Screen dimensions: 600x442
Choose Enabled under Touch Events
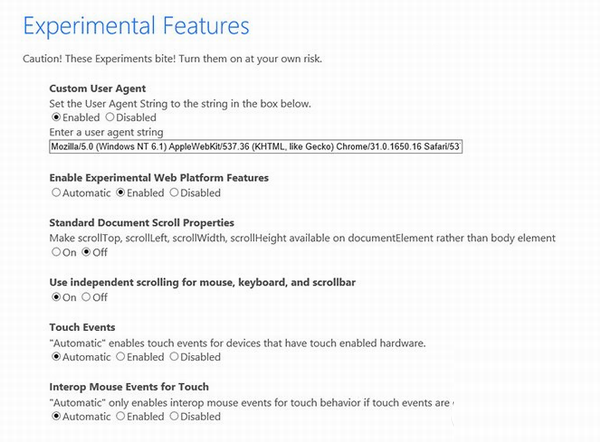121,357
